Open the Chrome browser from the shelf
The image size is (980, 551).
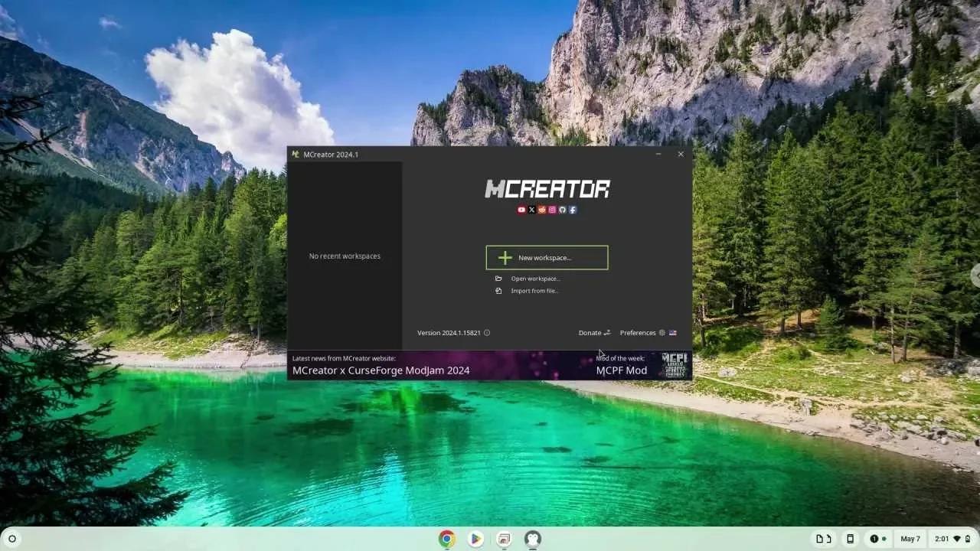click(x=446, y=539)
